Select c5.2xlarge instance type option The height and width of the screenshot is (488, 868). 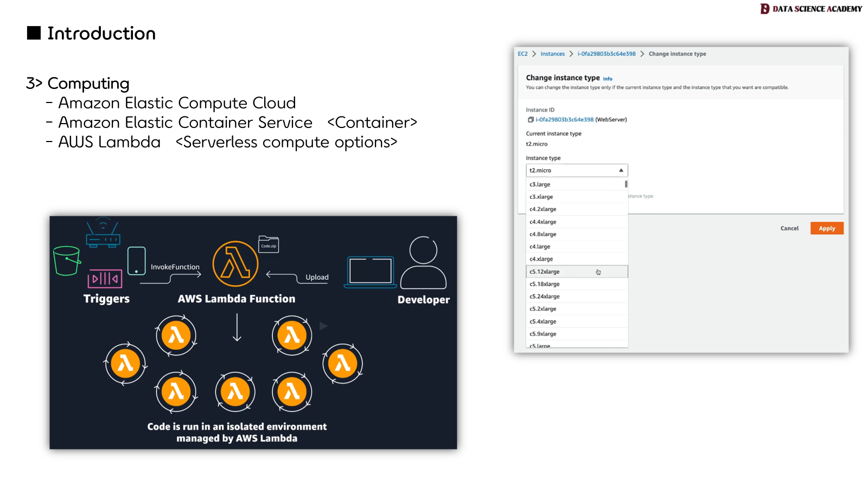(x=577, y=309)
